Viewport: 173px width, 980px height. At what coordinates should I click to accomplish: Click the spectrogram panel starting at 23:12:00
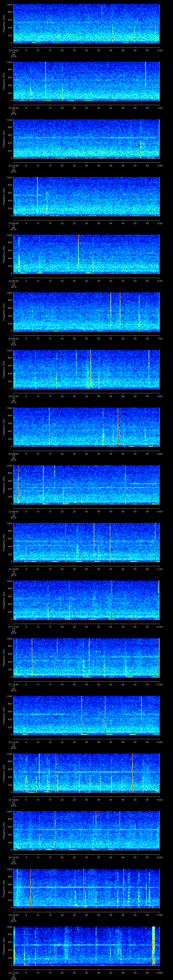click(87, 657)
